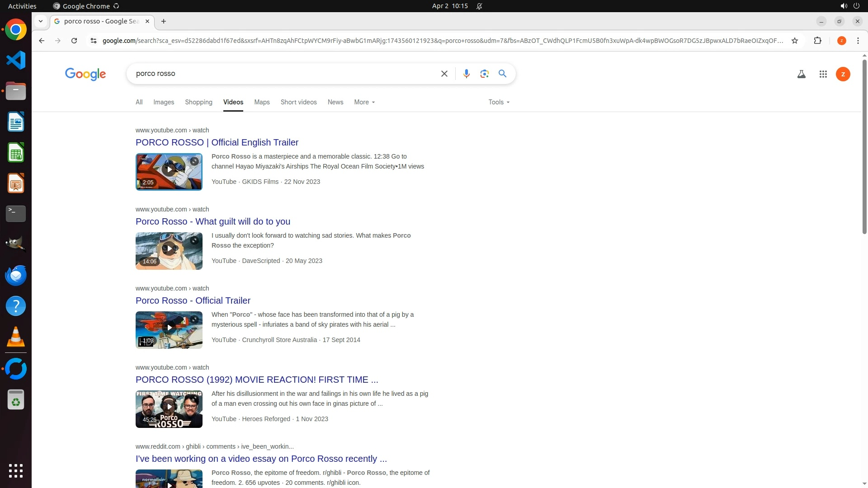Open the Tools dropdown
868x488 pixels.
(x=499, y=102)
